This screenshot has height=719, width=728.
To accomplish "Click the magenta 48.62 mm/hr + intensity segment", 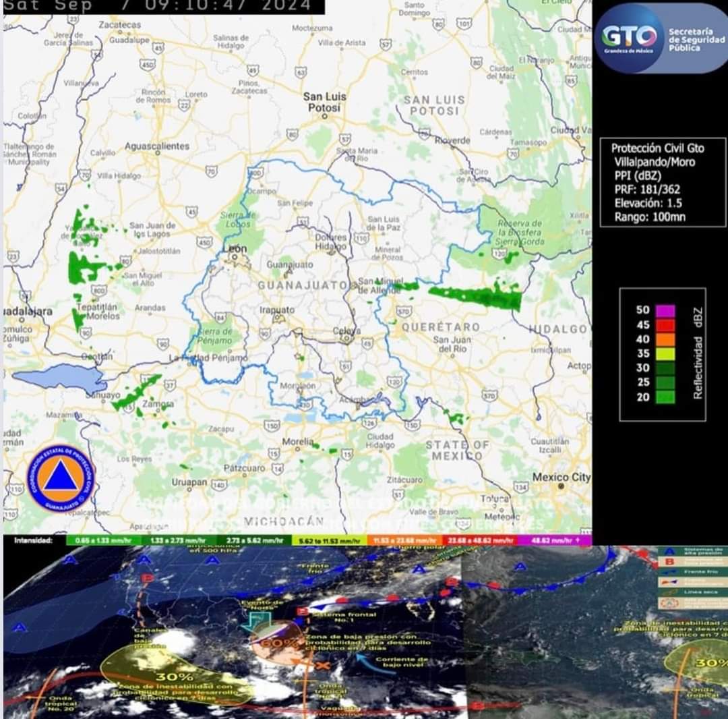I will pyautogui.click(x=554, y=540).
